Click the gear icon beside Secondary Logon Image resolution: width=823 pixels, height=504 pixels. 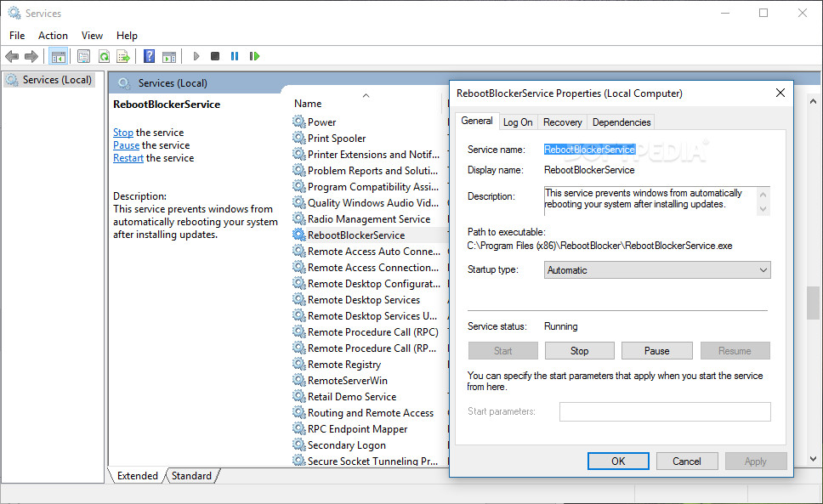(299, 445)
